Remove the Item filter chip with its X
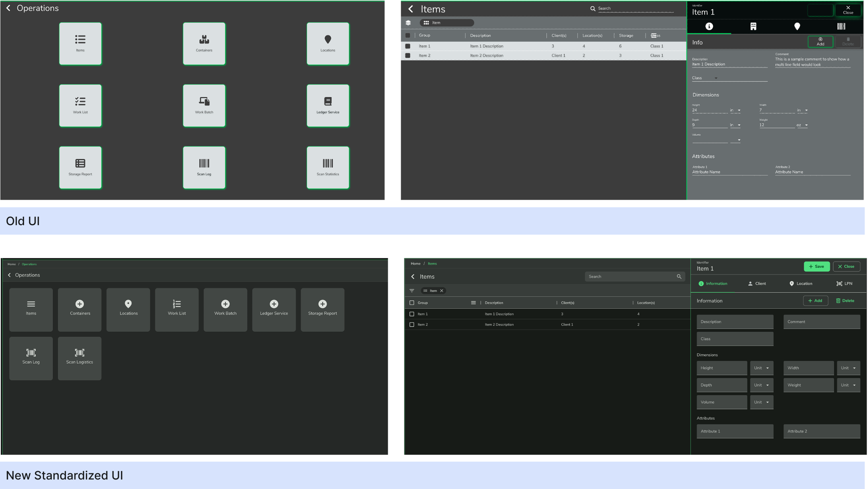Screen dimensions: 868x489 [441, 291]
